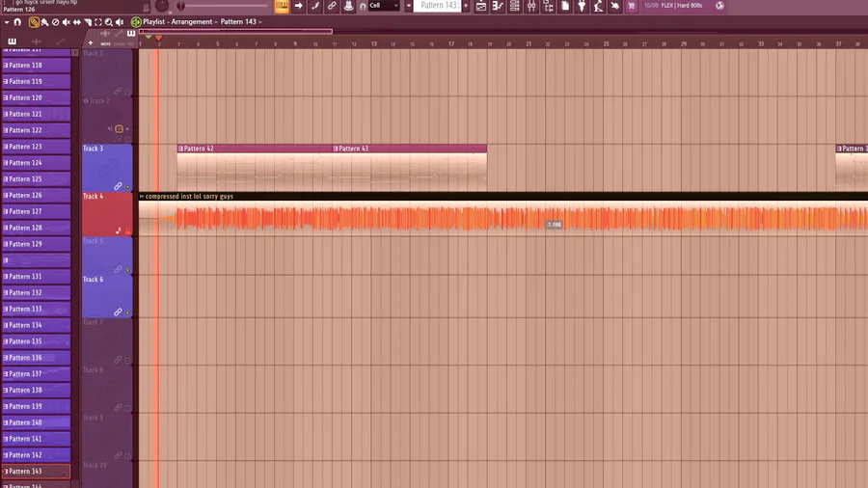Mute Track 5 using its dot
This screenshot has height=488, width=868.
(x=128, y=270)
